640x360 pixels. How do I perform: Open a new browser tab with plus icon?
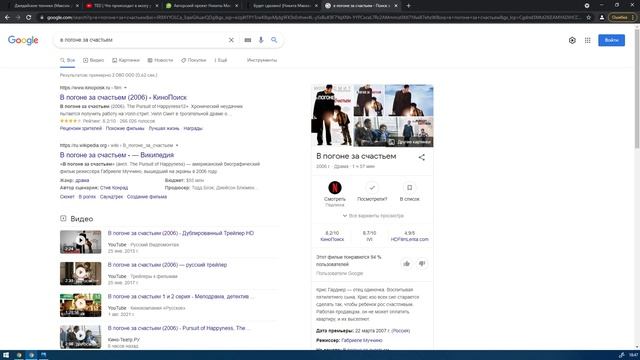click(408, 6)
